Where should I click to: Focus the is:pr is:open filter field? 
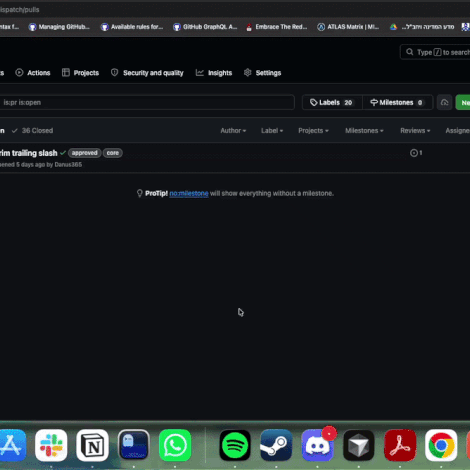(147, 102)
